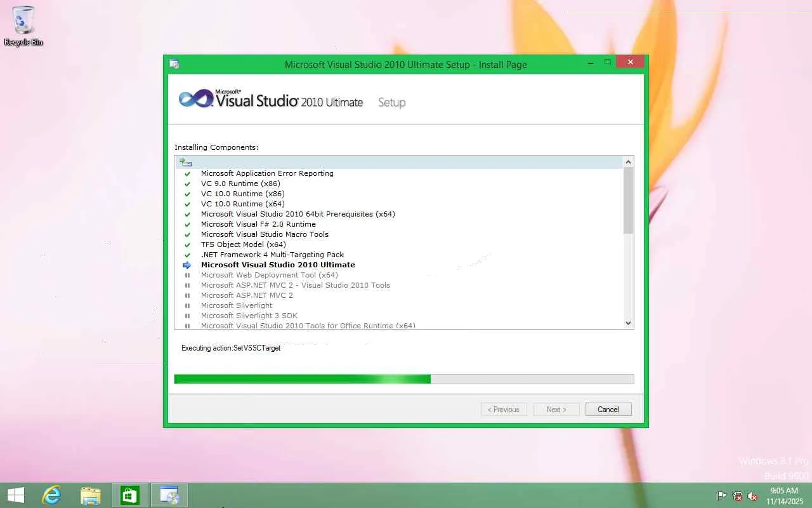The width and height of the screenshot is (812, 508).
Task: Click blue arrow beside Visual Studio 2010 Ultimate
Action: 187,265
